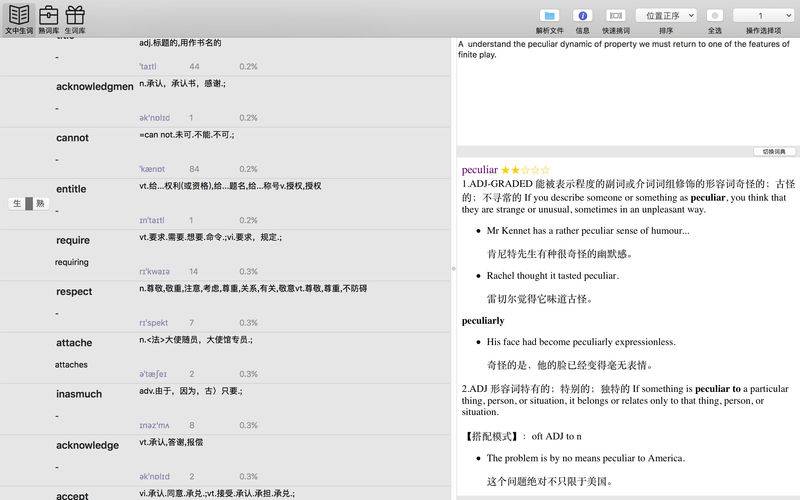Click the star rating beside peculiar
Screen dimensions: 800x500
tap(526, 170)
